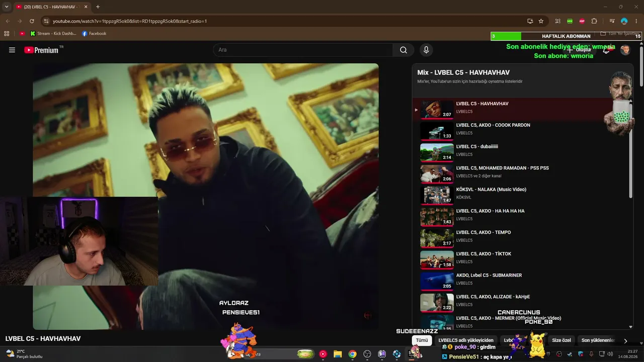Screen dimensions: 644x362
Task: Close the LVBEL C5 - HAVHAVHAV tab
Action: click(86, 7)
